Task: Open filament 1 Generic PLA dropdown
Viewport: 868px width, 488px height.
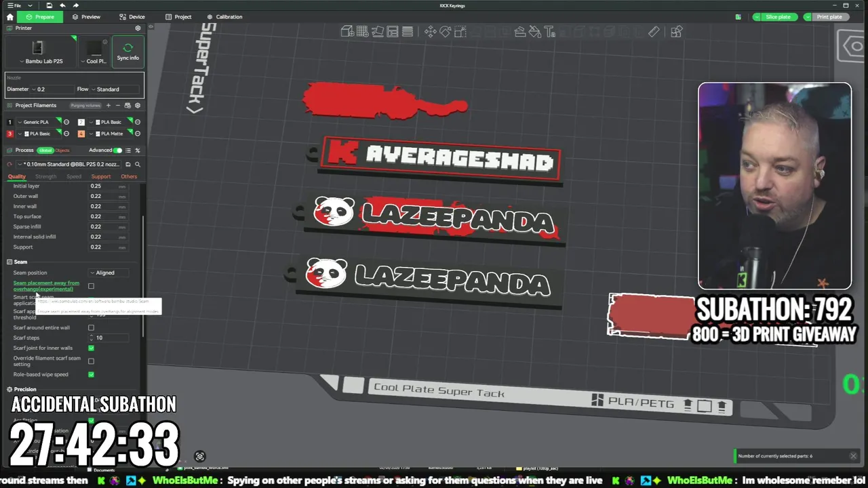Action: pyautogui.click(x=39, y=122)
